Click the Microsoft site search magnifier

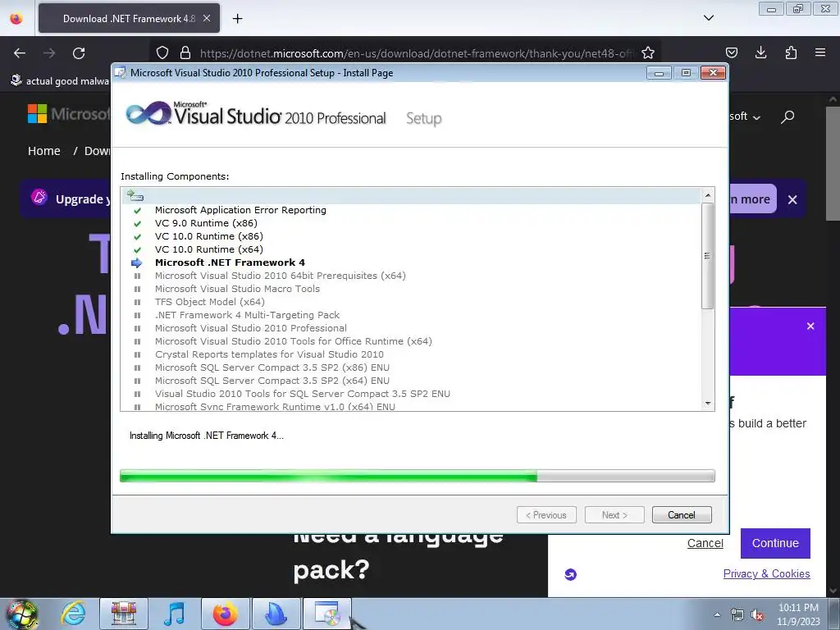point(787,116)
